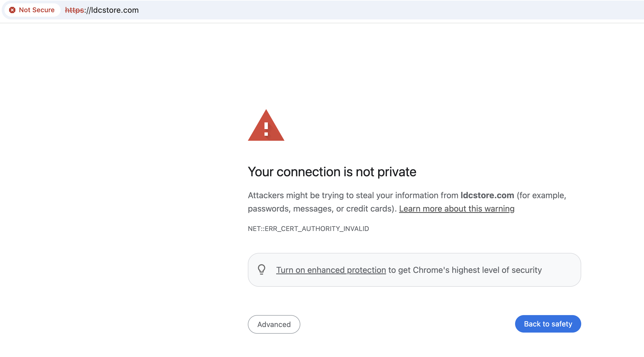Screen dimensions: 644x357
Task: Click the blue Back to safety button
Action: tap(548, 324)
